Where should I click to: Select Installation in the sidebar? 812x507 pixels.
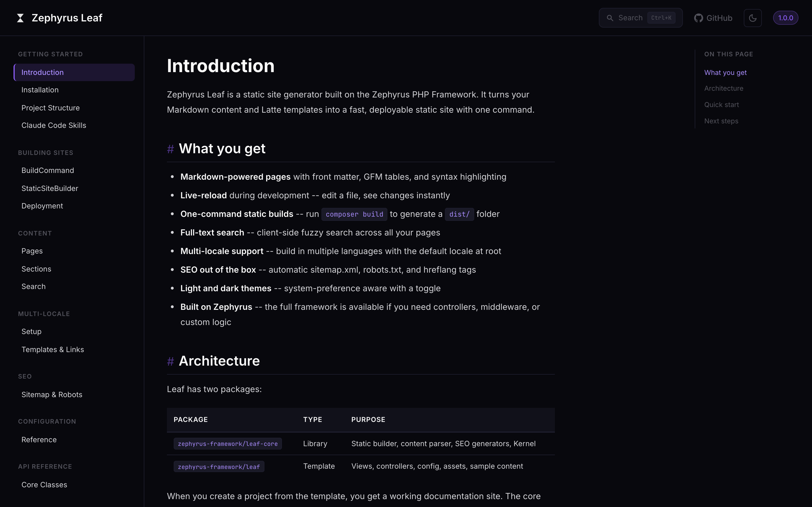[40, 90]
